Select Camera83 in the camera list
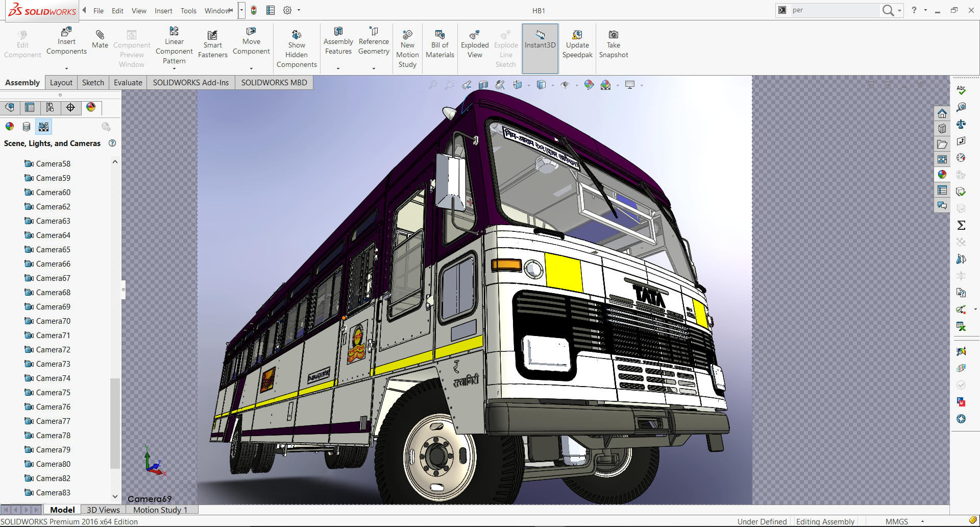980x527 pixels. click(x=47, y=492)
